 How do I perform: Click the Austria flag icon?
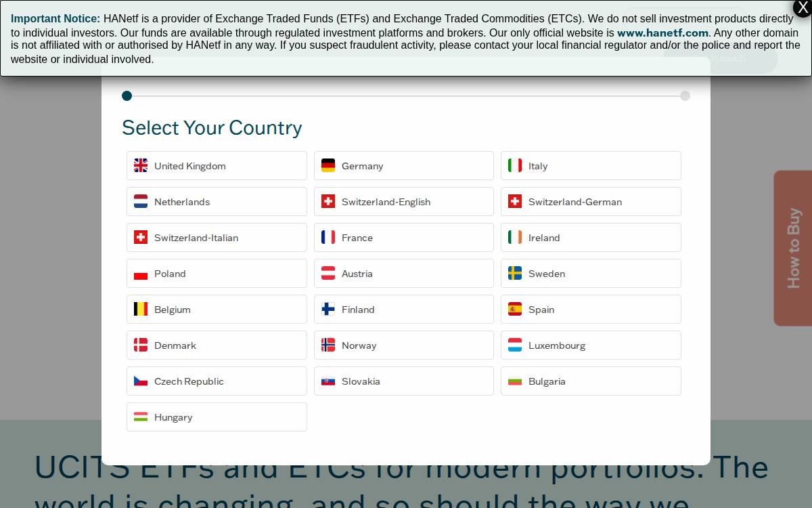[328, 273]
